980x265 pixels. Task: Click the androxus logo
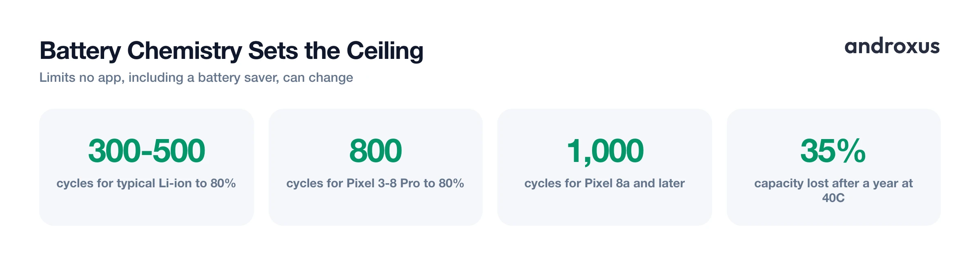click(x=892, y=46)
